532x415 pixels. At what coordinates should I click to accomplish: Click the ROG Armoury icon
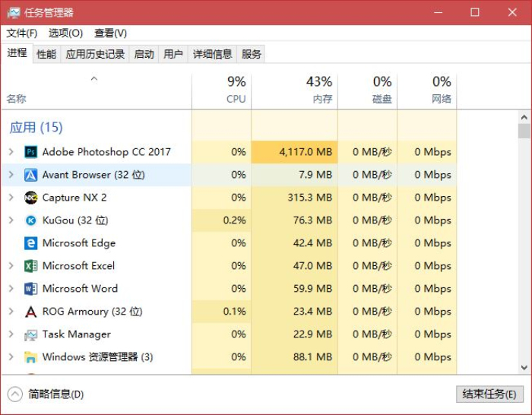31,312
